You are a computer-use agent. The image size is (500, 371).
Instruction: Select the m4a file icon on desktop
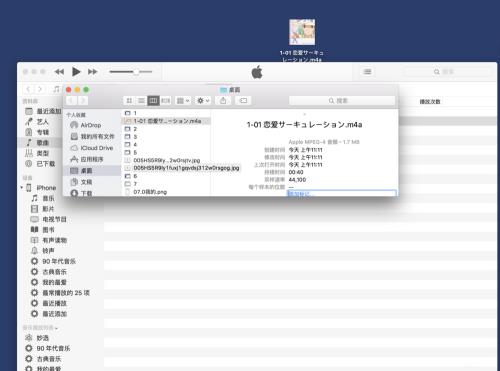tap(302, 32)
